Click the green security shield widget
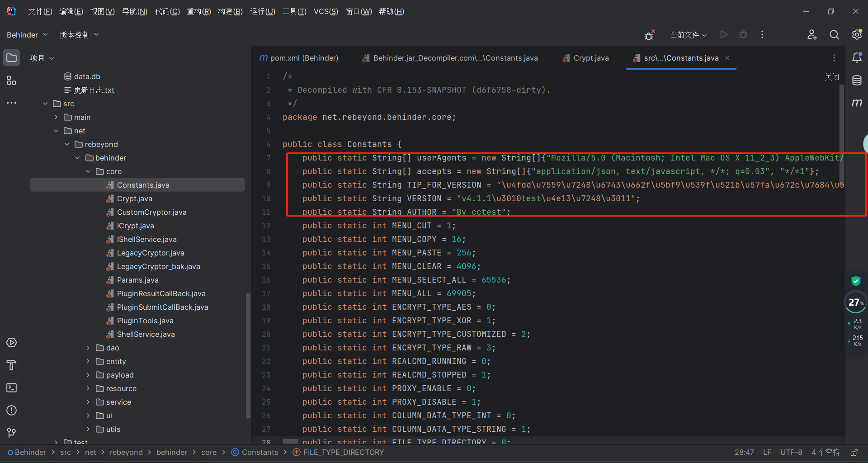 (x=856, y=281)
